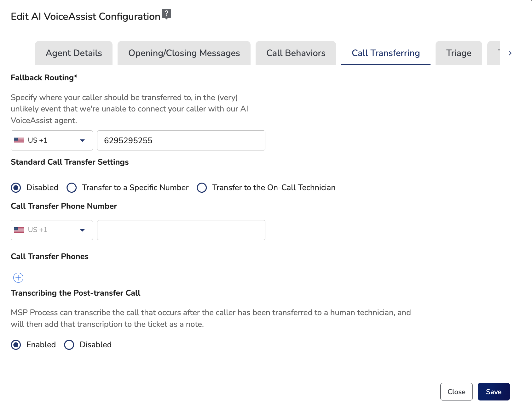
Task: Disable transcribing the post-transfer call
Action: pyautogui.click(x=69, y=345)
